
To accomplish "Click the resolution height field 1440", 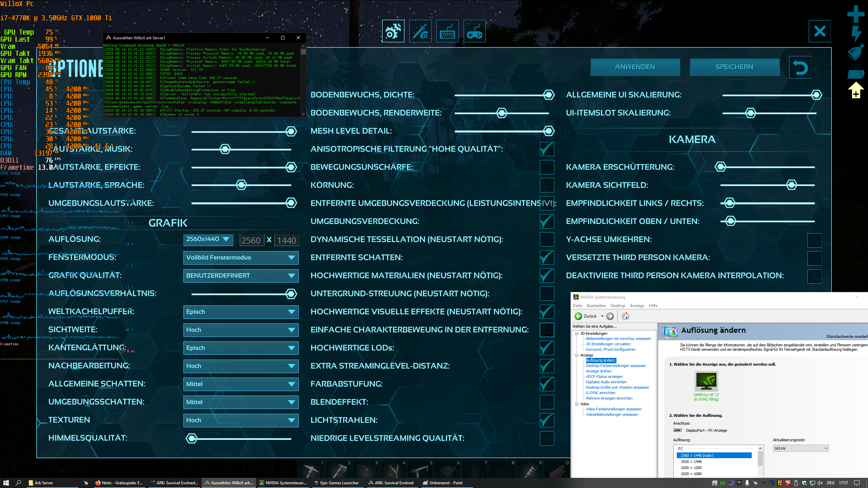I will pos(286,240).
